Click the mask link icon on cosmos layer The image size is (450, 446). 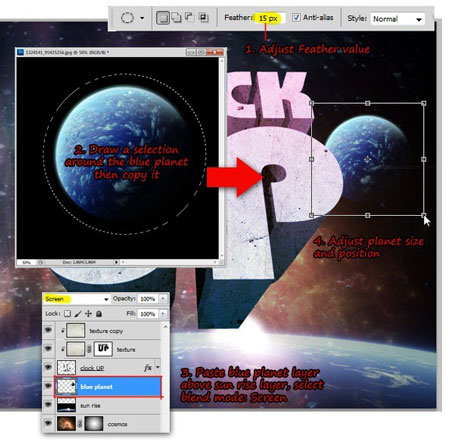point(80,424)
